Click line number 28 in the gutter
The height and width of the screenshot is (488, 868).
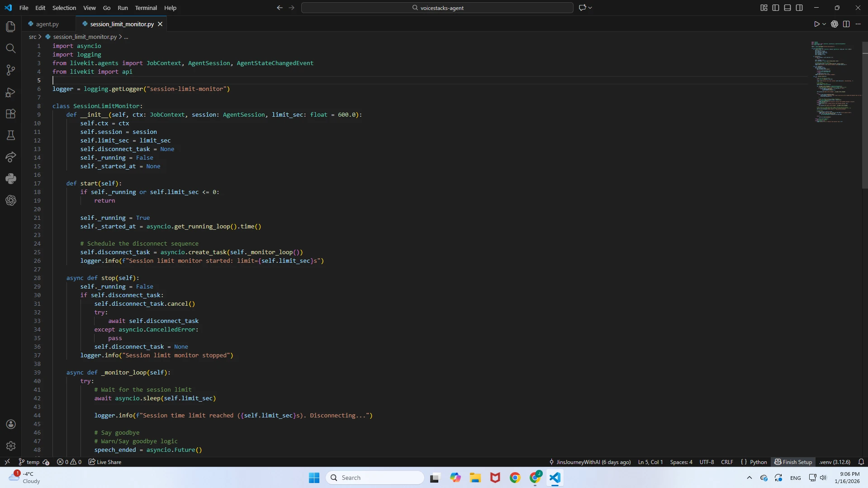(x=37, y=278)
